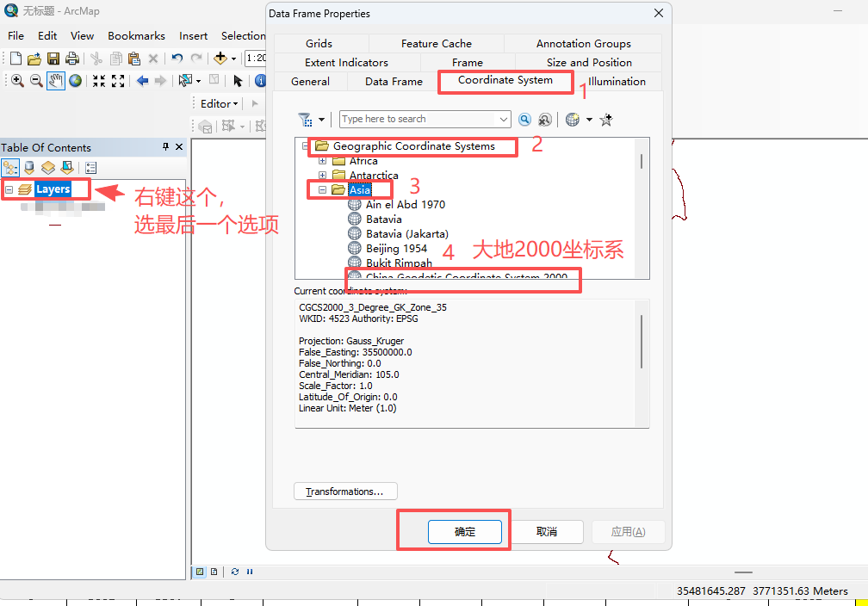Switch to the Data Frame tab

click(394, 82)
